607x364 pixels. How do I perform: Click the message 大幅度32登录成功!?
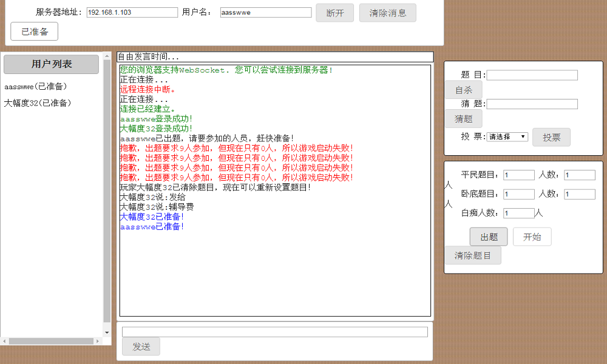(156, 129)
